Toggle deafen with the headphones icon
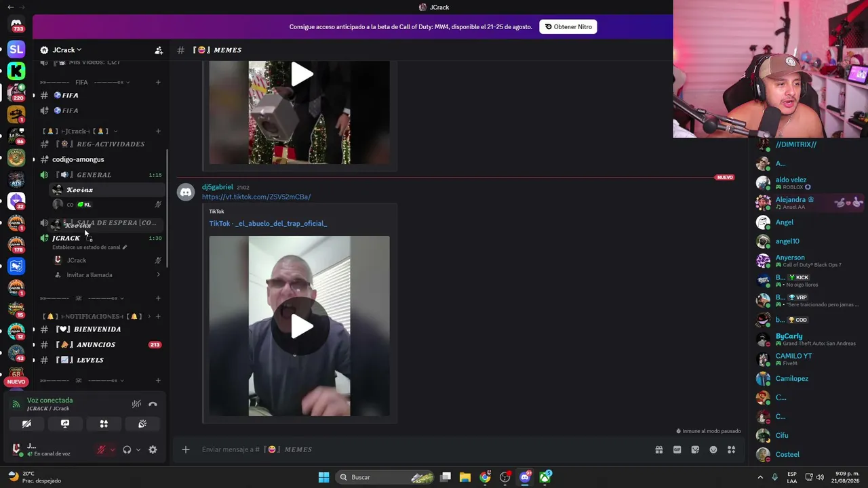This screenshot has width=868, height=488. click(x=127, y=449)
